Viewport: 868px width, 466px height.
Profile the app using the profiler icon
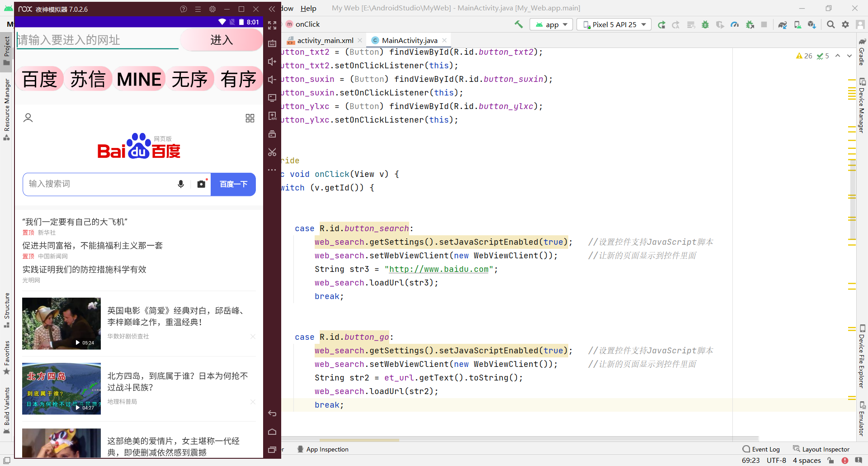(x=735, y=24)
